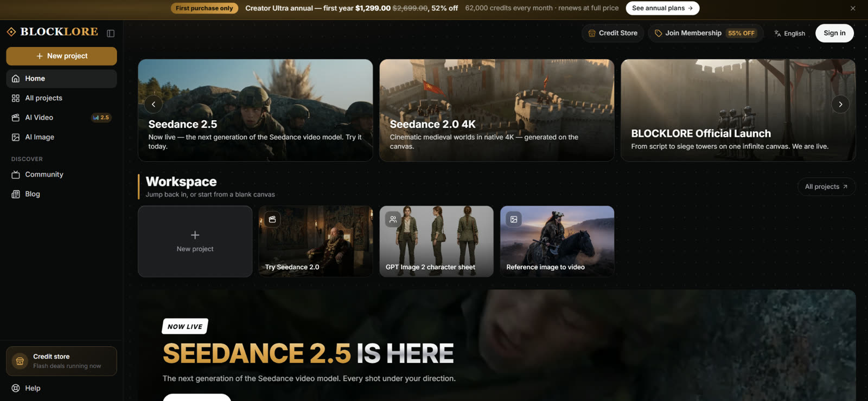
Task: Open the AI Video section
Action: pyautogui.click(x=61, y=118)
